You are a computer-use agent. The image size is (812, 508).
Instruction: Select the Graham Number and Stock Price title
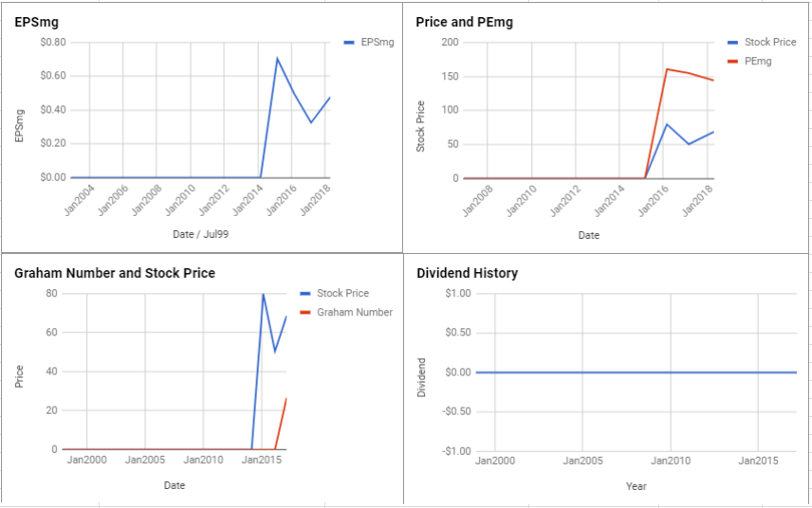click(115, 273)
